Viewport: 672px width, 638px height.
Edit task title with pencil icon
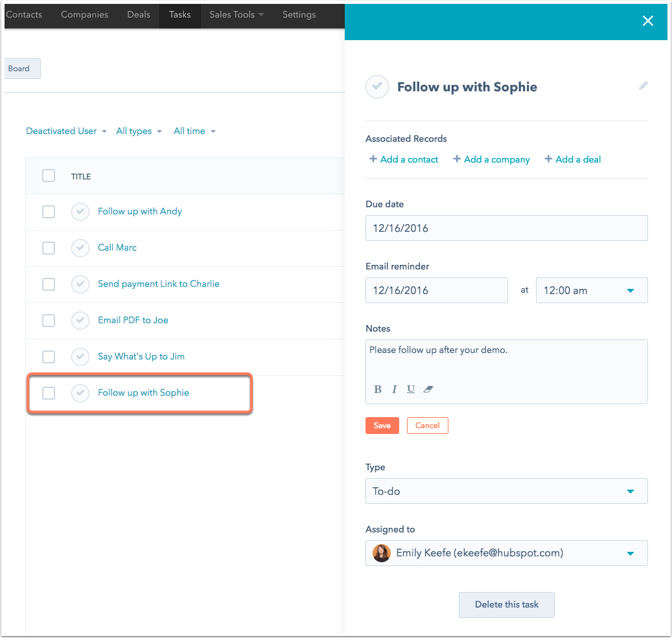(x=643, y=86)
